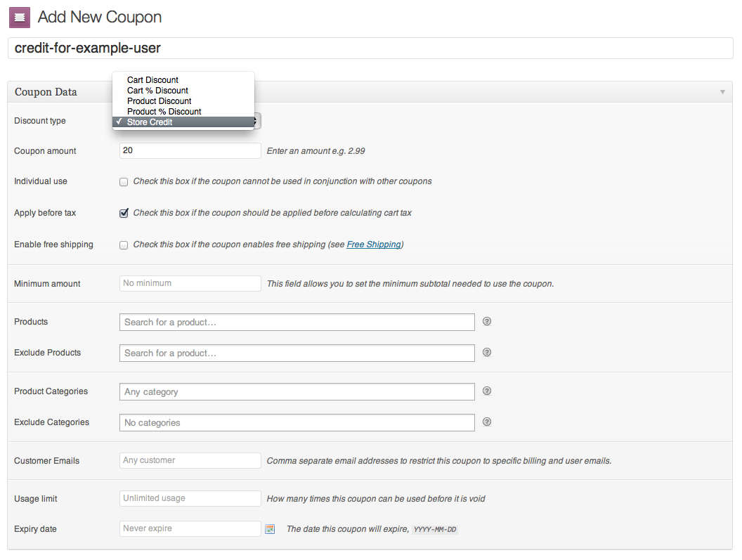The image size is (742, 560).
Task: Click the 'Comma separate email addresses' description
Action: 439,461
